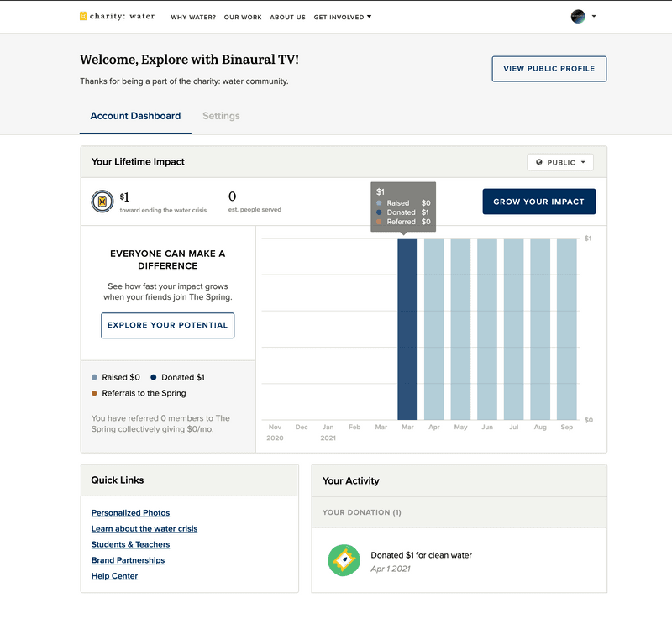Click the Jul bar in impact chart
This screenshot has height=619, width=672.
pyautogui.click(x=514, y=329)
